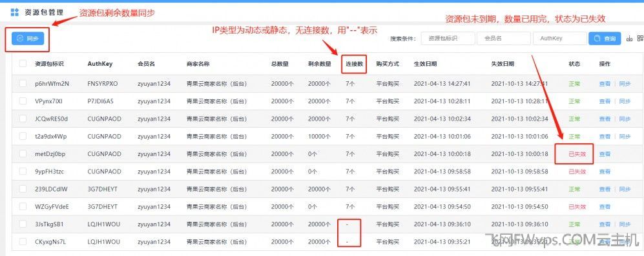Focus the 资源包标识 search field
This screenshot has height=256, width=644.
448,39
